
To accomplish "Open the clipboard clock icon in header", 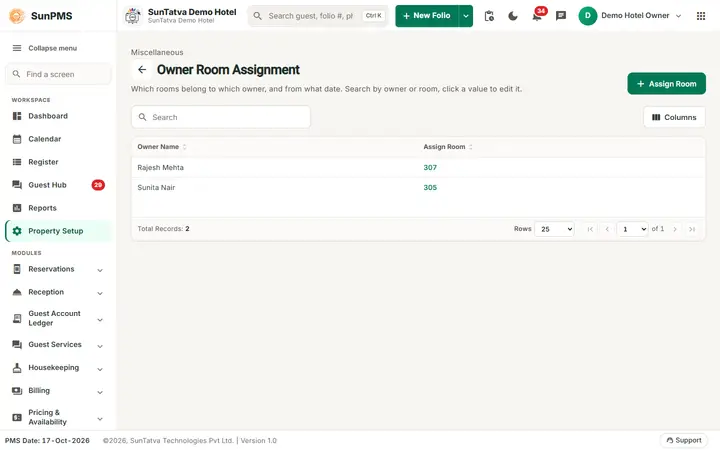I will 489,16.
